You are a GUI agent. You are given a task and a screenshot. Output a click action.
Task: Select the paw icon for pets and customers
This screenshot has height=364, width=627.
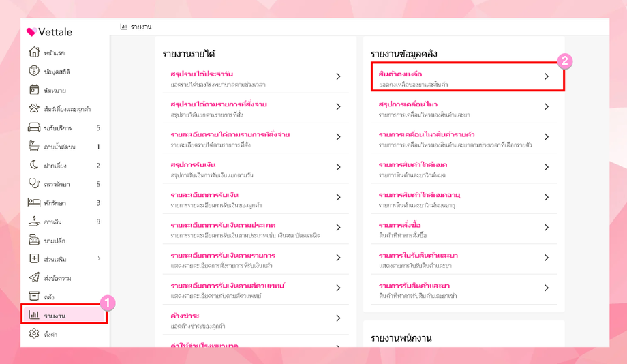pyautogui.click(x=34, y=108)
